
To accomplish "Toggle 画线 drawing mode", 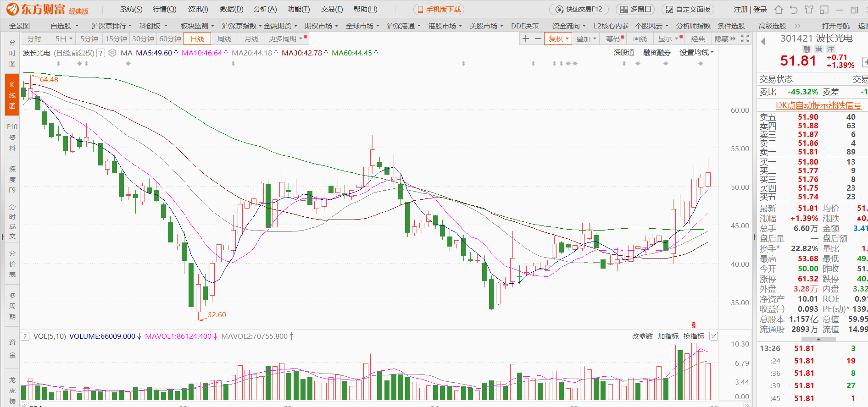I will pyautogui.click(x=640, y=39).
